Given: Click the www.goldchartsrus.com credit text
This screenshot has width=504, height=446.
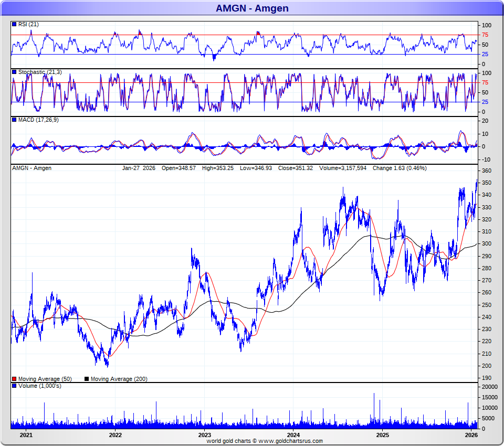Looking at the screenshot, I should (x=290, y=441).
